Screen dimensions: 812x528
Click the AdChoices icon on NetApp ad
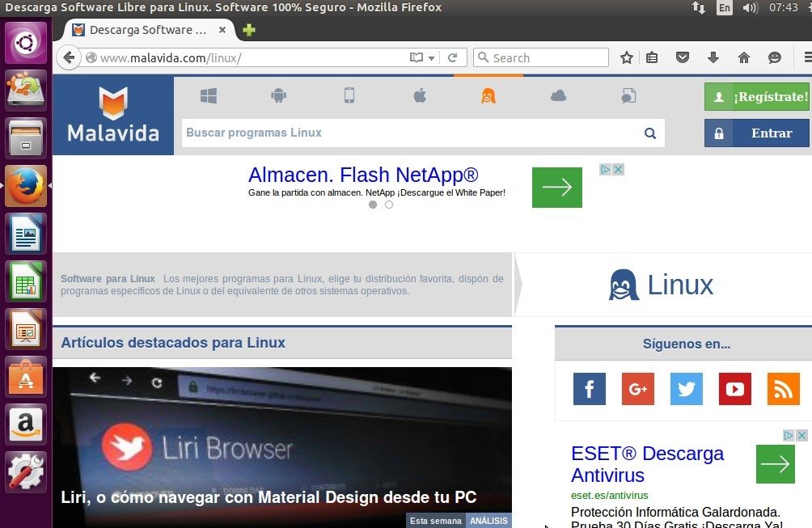[605, 169]
